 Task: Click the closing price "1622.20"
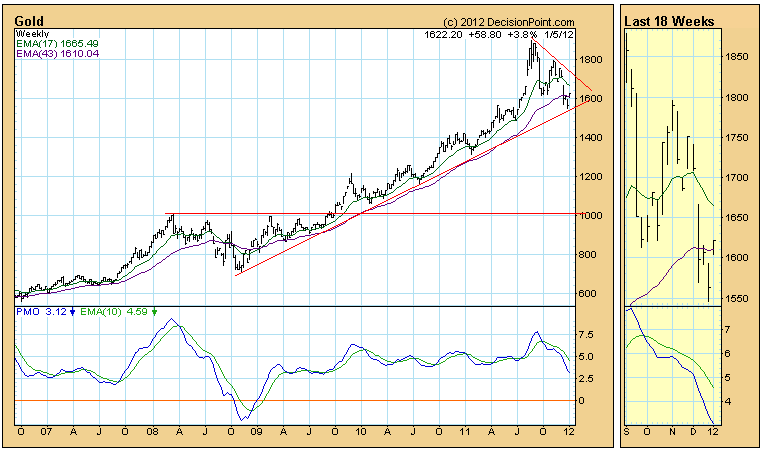click(443, 35)
